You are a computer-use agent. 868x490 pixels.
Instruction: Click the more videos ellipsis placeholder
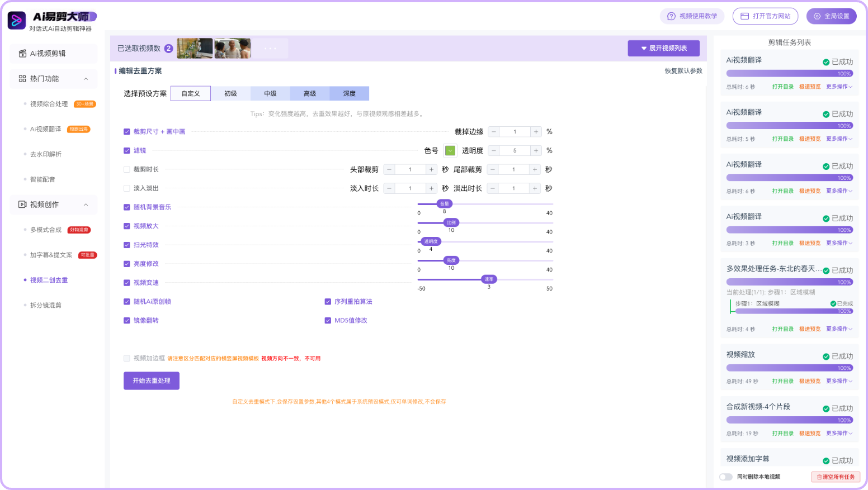pos(270,49)
